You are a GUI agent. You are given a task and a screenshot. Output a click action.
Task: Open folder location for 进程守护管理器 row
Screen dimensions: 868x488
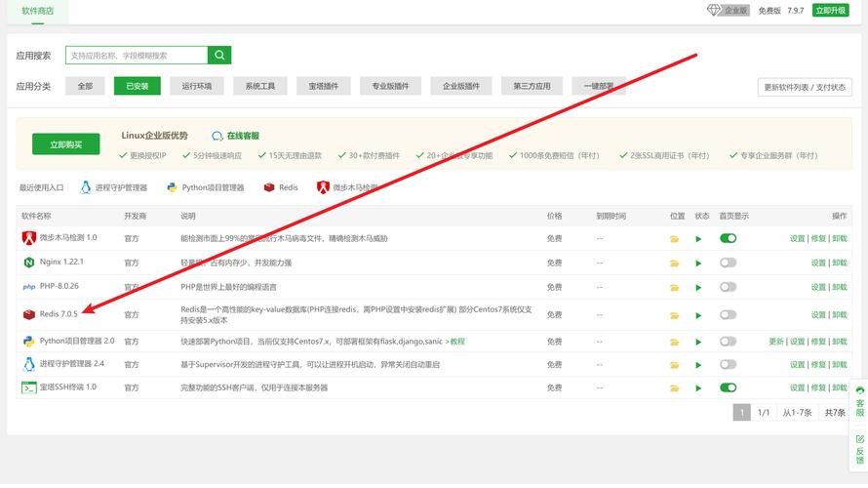click(674, 365)
